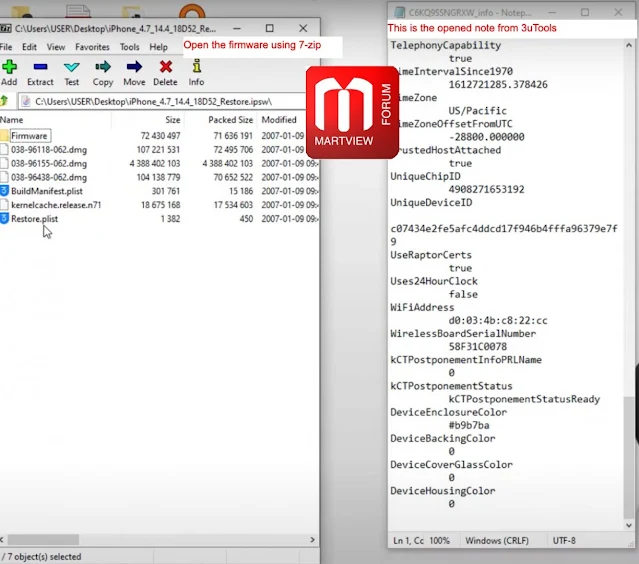Click the WirelessBoardSerialNumber value 58F31C0078
639x564 pixels.
click(x=478, y=347)
